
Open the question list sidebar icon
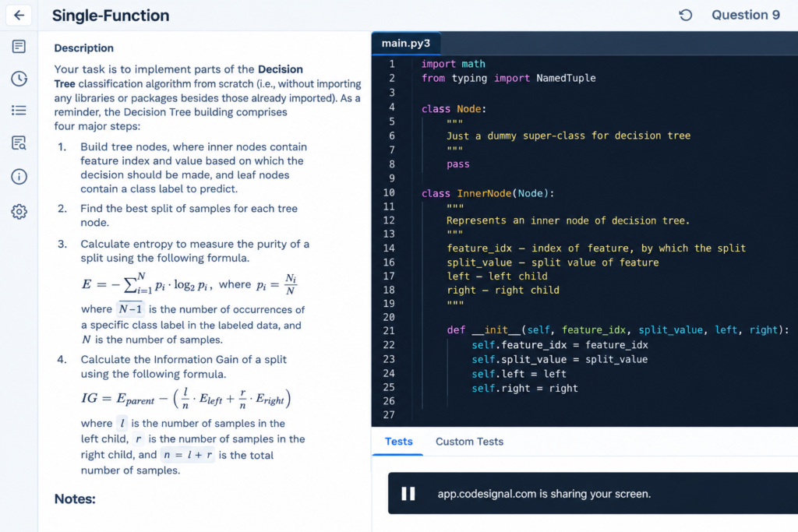[x=19, y=111]
